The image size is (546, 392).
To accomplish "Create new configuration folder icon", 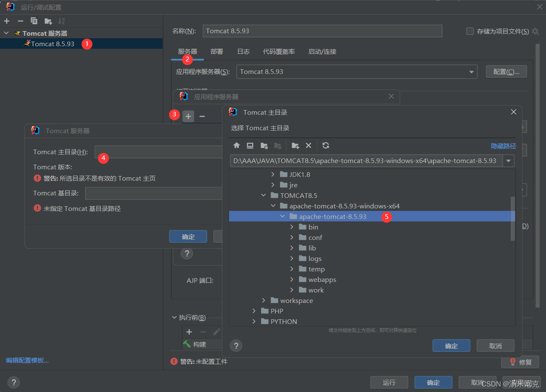I will click(x=48, y=21).
